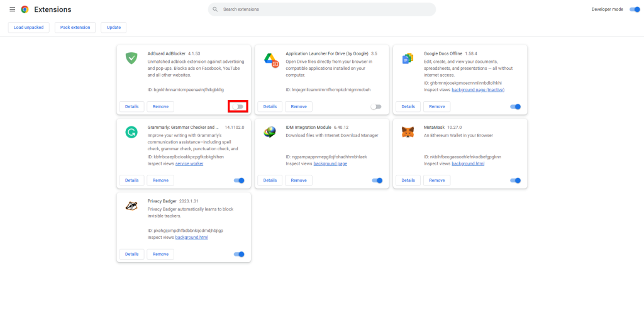
Task: Click AdGuard ID bgnkhhnnamicmpeenaelnjfhikgbkllg
Action: [x=186, y=90]
